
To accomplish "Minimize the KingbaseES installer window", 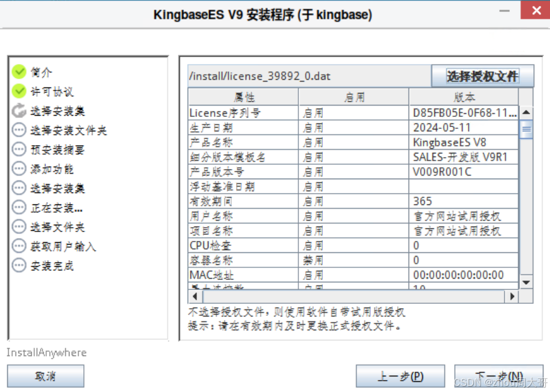I will [504, 11].
